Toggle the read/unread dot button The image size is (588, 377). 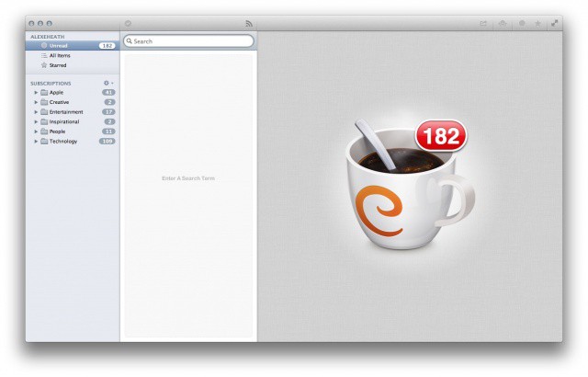(x=521, y=23)
